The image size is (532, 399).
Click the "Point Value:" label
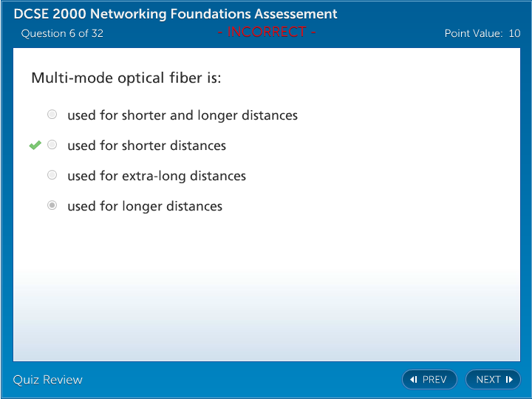pos(474,33)
